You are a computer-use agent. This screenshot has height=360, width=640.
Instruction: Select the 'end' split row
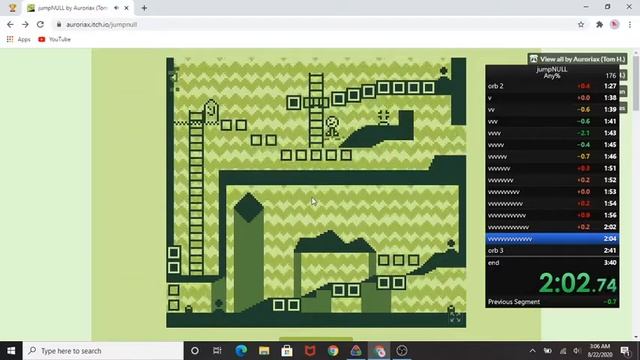pyautogui.click(x=552, y=263)
